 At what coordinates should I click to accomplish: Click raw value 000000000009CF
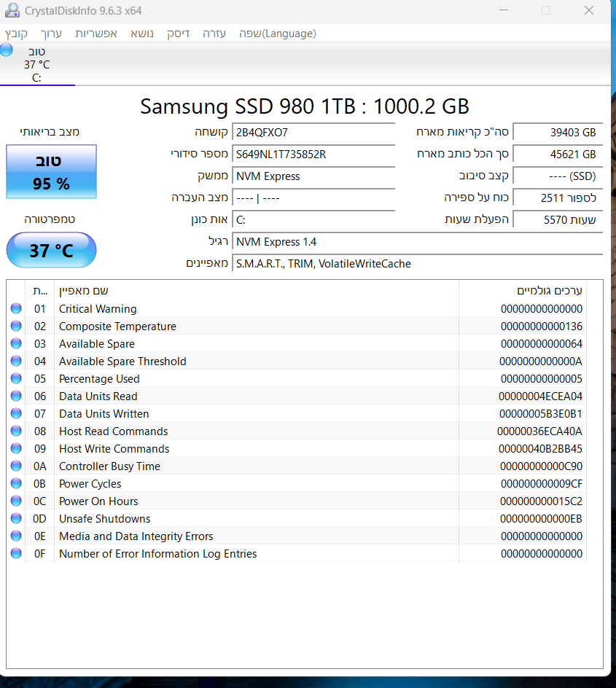542,483
